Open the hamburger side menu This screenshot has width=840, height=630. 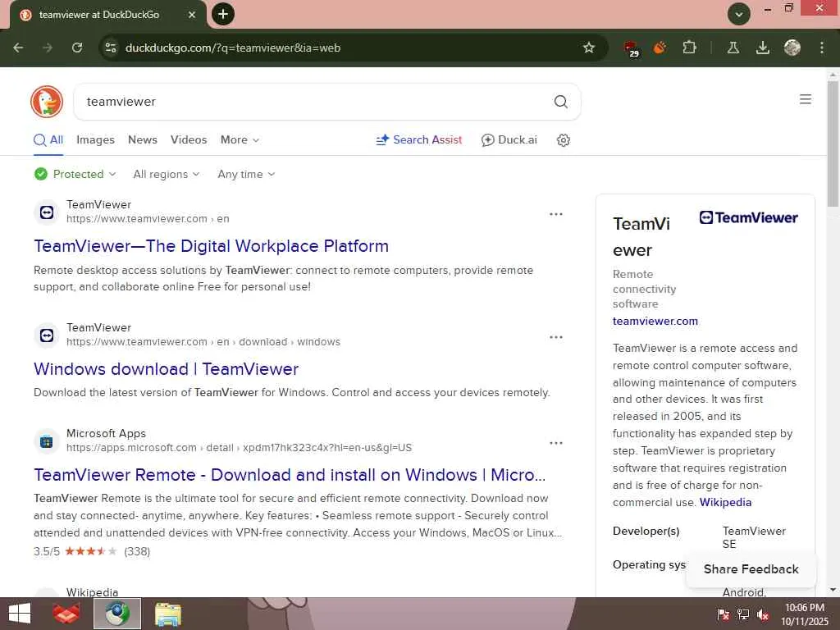tap(805, 99)
